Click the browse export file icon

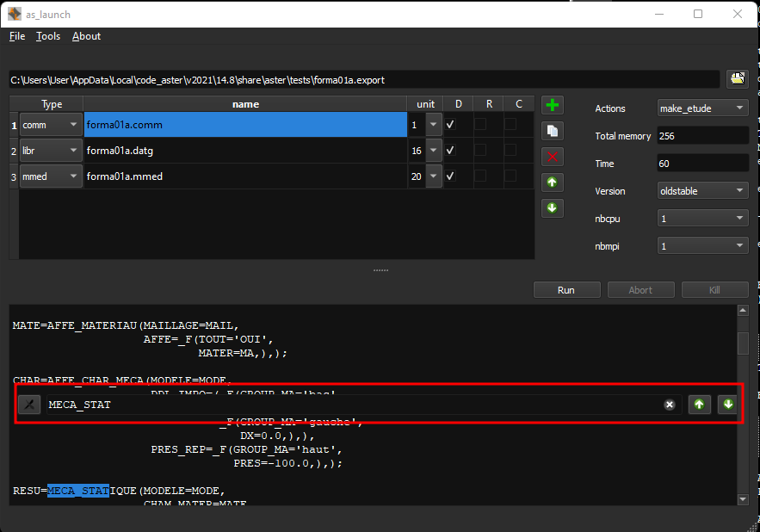[x=737, y=79]
